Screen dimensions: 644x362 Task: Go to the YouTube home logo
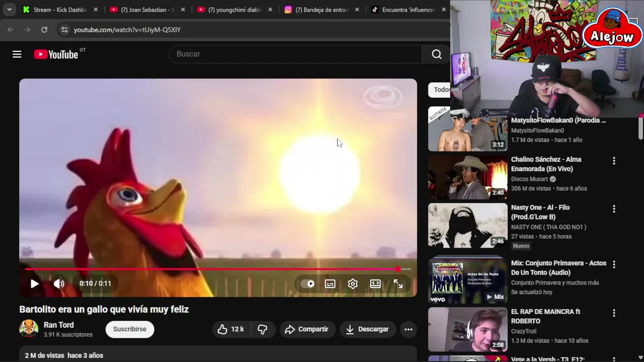pos(56,54)
